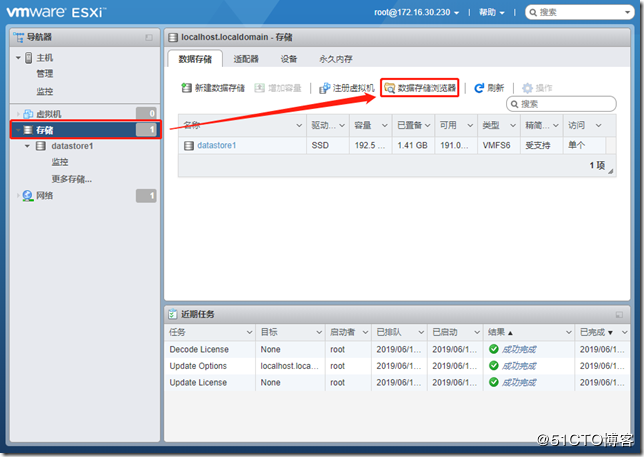Click the Refresh icon
Screen dimensions: 644x457
click(478, 88)
